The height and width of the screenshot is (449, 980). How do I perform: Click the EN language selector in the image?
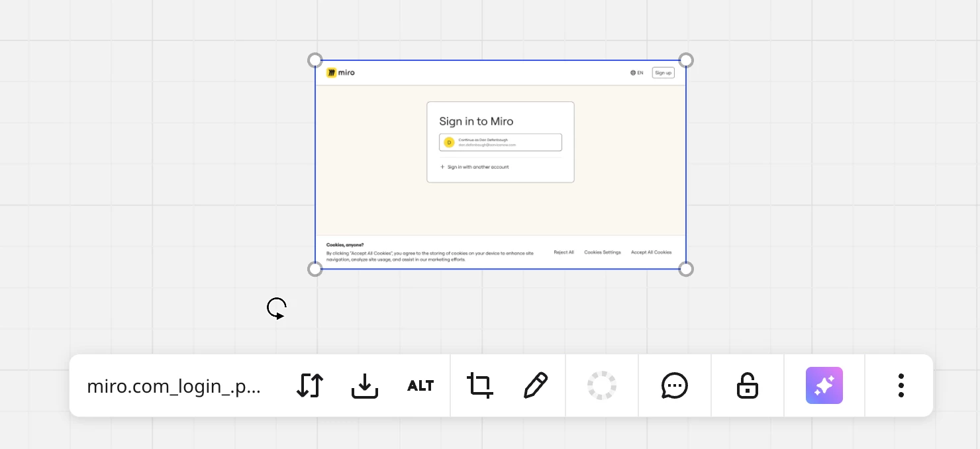[637, 73]
